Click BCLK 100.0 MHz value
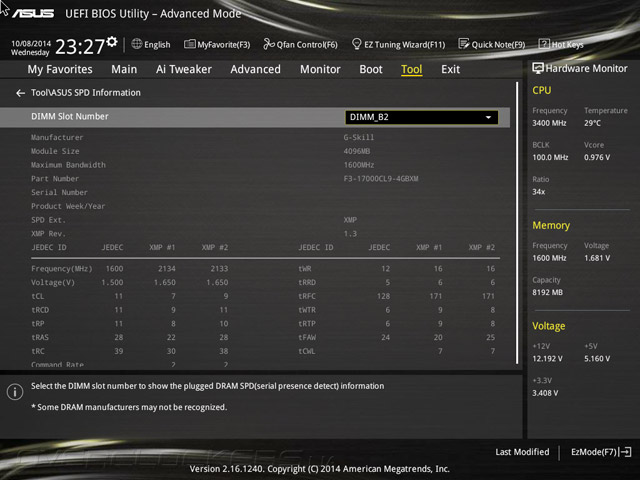The width and height of the screenshot is (640, 480). pyautogui.click(x=550, y=158)
